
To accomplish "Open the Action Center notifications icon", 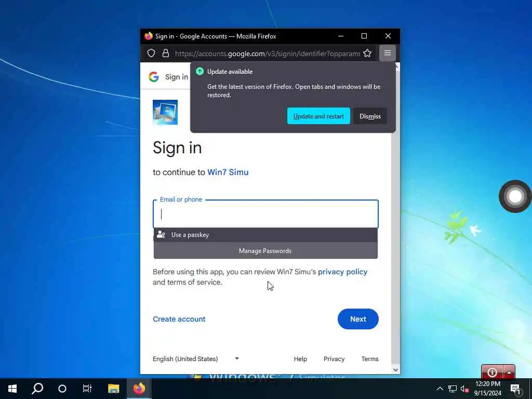I will click(516, 389).
